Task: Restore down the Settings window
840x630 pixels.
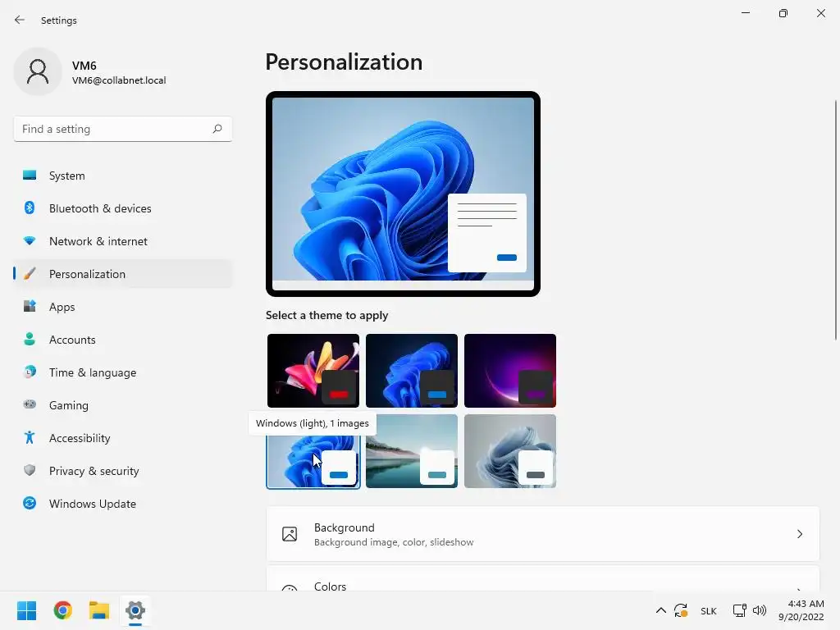Action: [783, 13]
